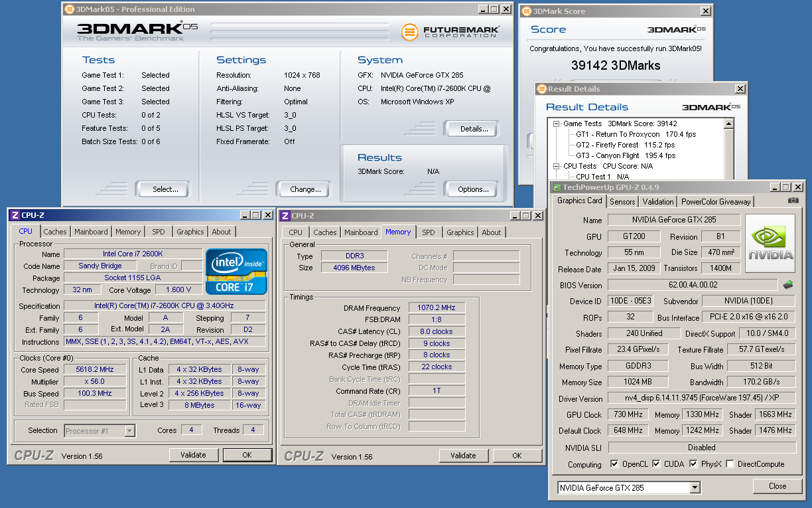
Task: Select GT3 - Canyon Flight row
Action: [x=625, y=155]
